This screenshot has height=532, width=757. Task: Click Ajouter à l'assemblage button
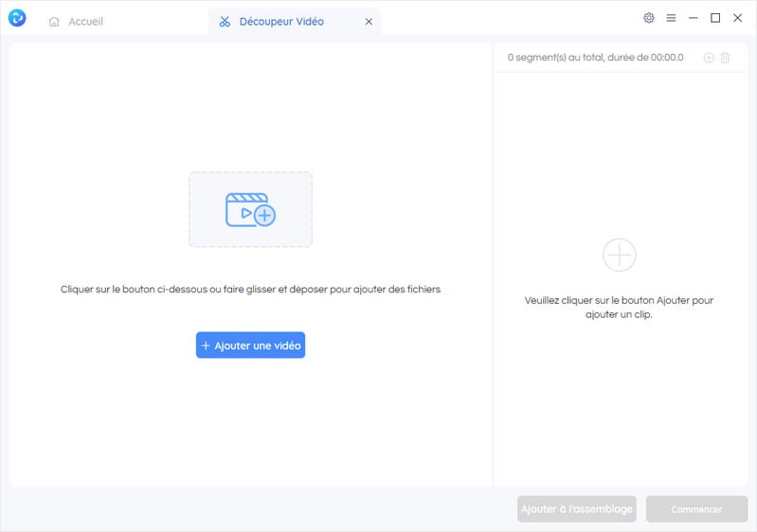click(577, 509)
